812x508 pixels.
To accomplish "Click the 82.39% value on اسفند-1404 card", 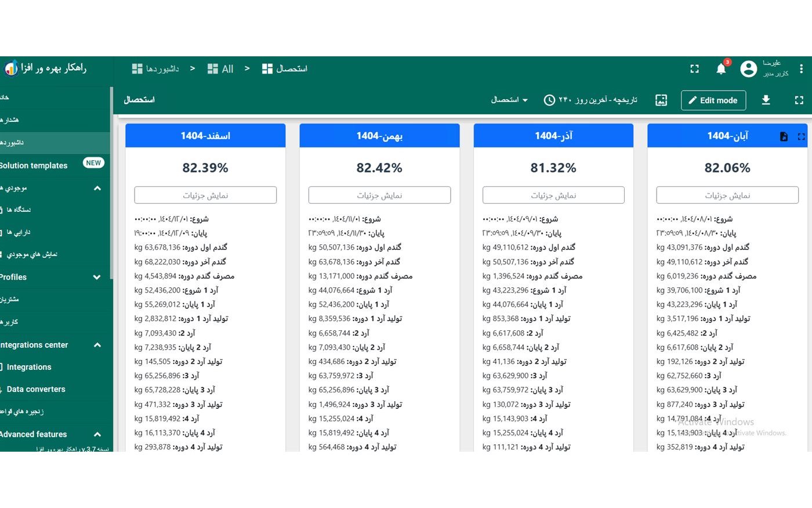I will 205,168.
